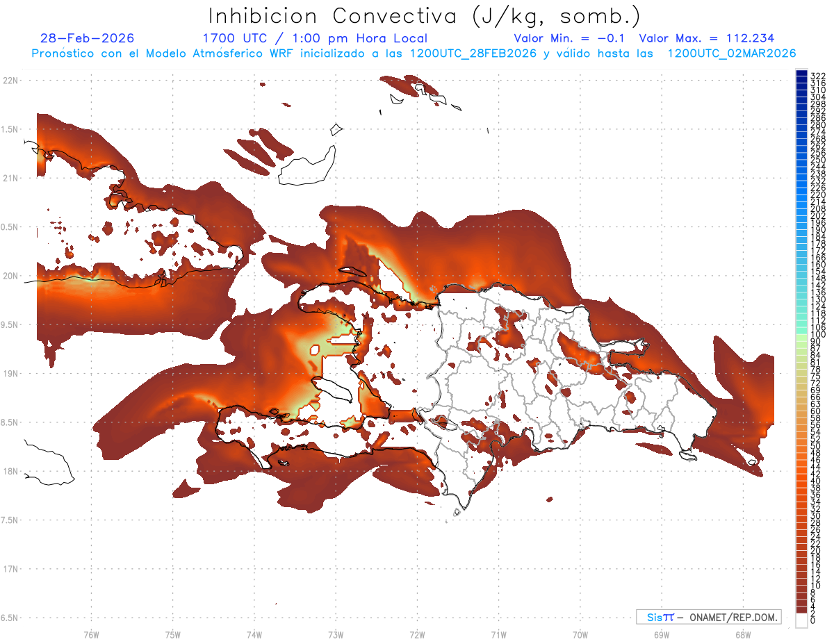The width and height of the screenshot is (834, 644).
Task: Click the "71W" longitude label
Action: click(499, 634)
